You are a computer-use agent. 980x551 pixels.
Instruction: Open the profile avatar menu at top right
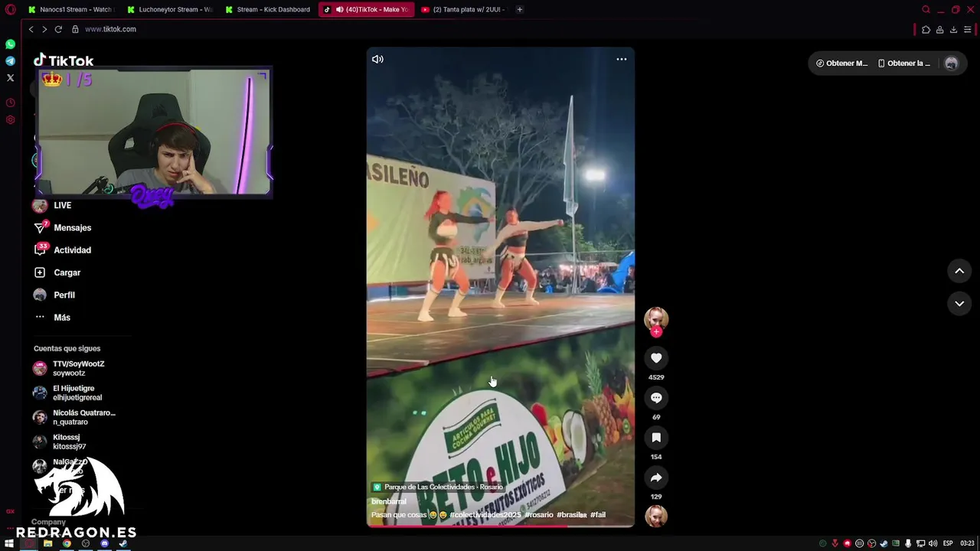pyautogui.click(x=951, y=64)
